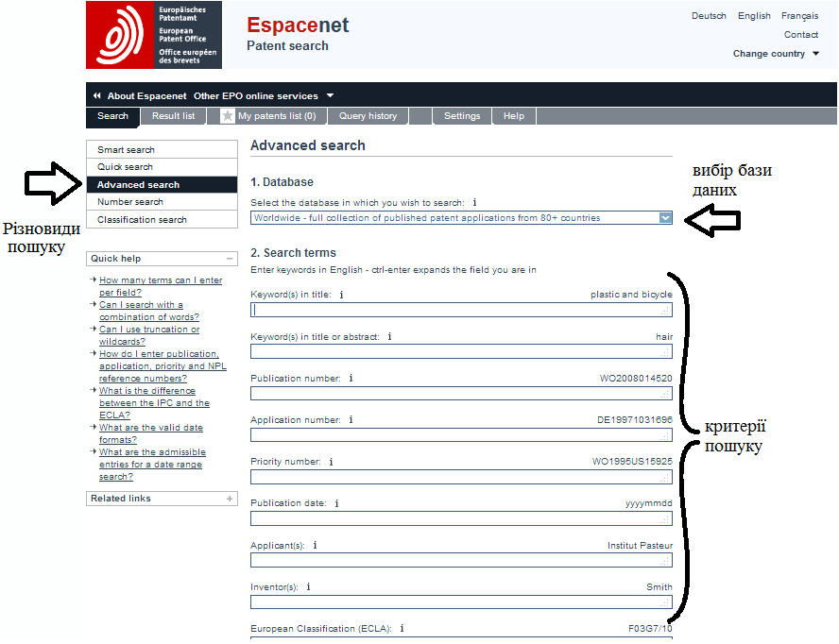The image size is (839, 644).
Task: Open info icon for Inventor(s)
Action: tap(308, 586)
